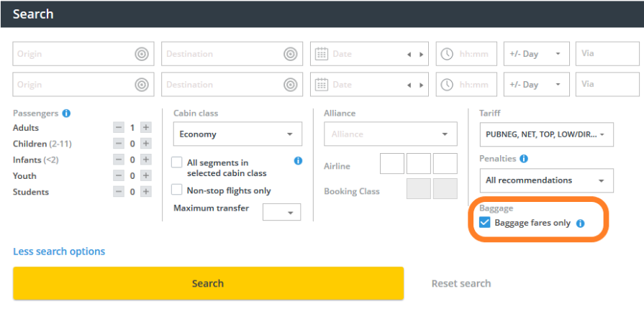Click the clock icon in second time field
The width and height of the screenshot is (644, 309).
[447, 85]
